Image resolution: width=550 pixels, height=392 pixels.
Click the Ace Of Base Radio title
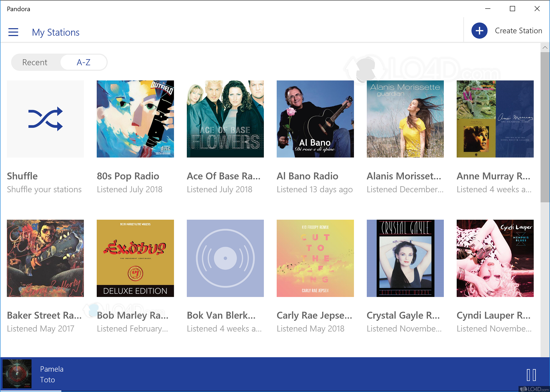coord(224,176)
